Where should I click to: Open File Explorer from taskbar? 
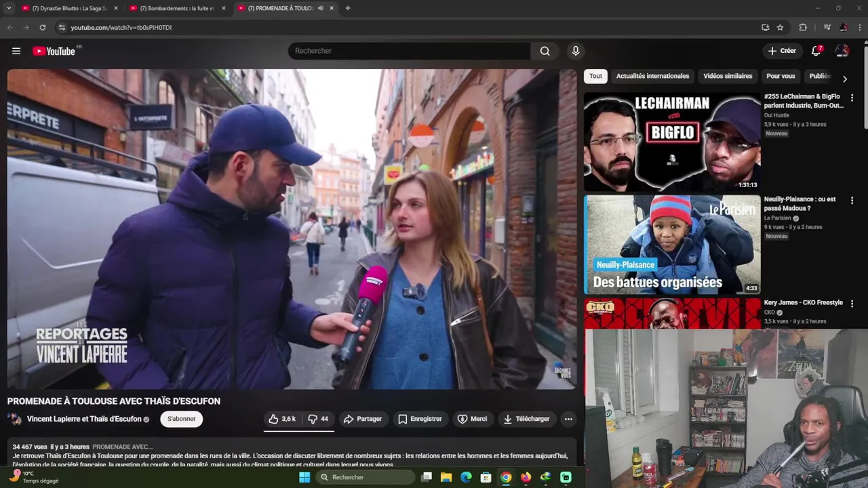coord(446,477)
